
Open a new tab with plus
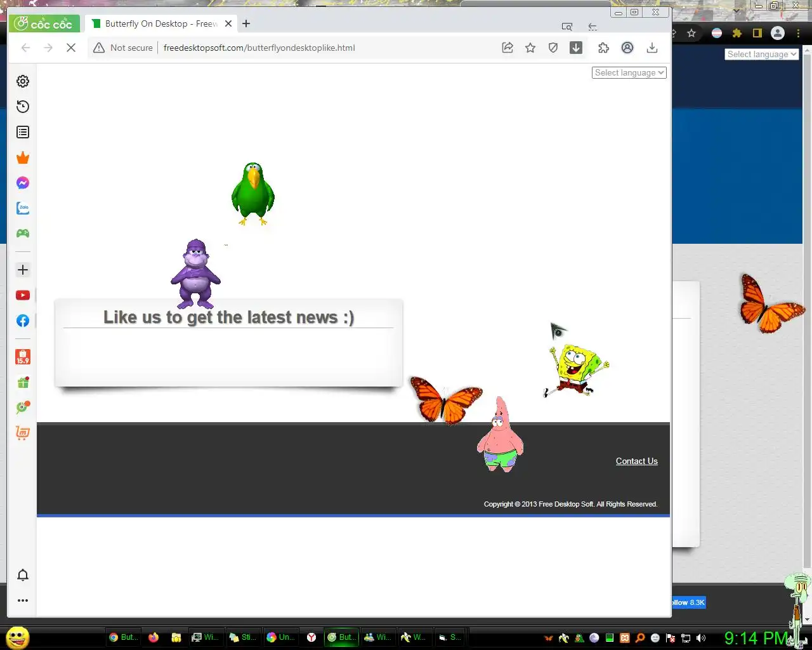click(x=246, y=23)
